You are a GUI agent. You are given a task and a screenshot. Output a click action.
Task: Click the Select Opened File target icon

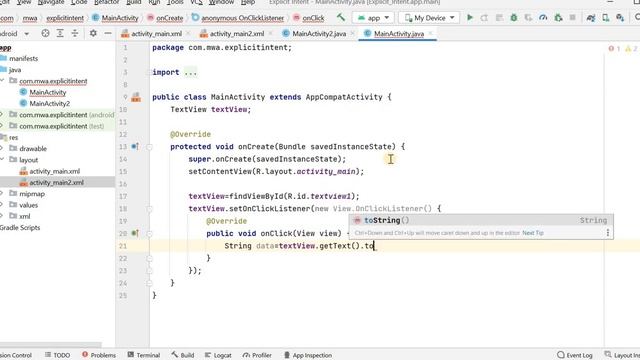45,33
